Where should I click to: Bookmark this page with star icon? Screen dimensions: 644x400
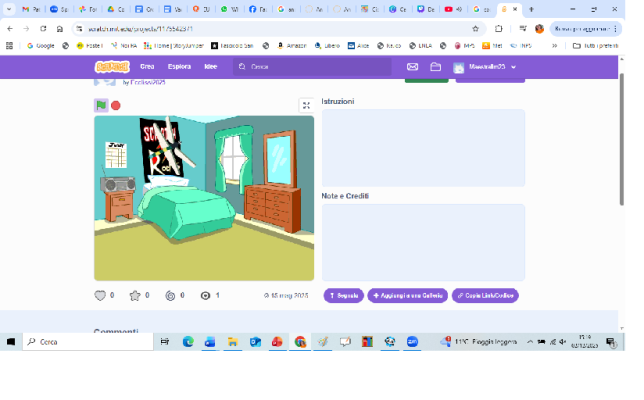click(x=477, y=29)
